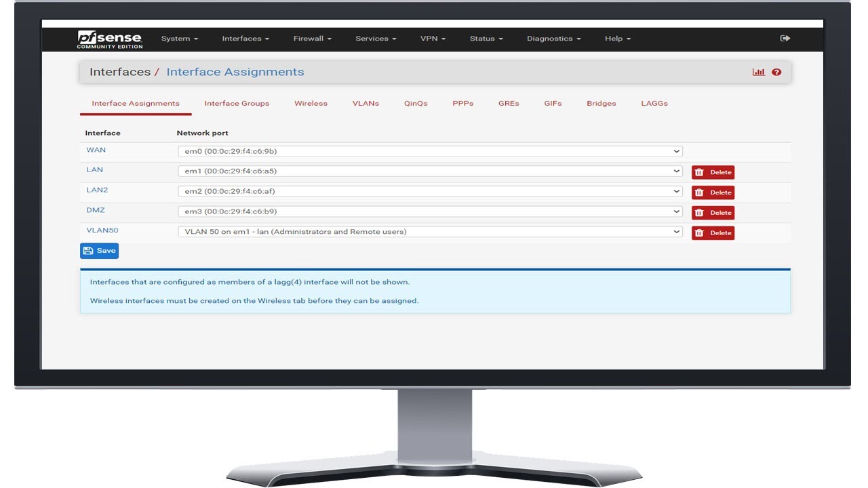868x488 pixels.
Task: Click the Interfaces breadcrumb heading
Action: tap(120, 72)
